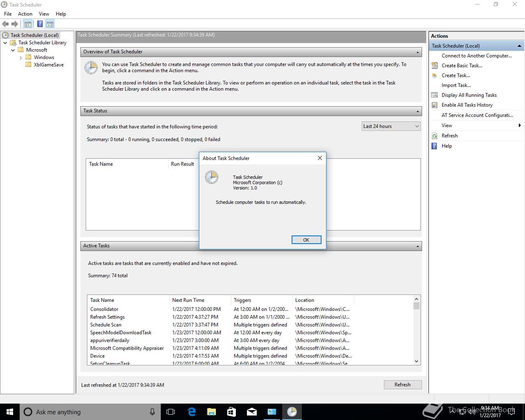Close the About Task Scheduler dialog
Screen dimensions: 525x420
point(320,158)
